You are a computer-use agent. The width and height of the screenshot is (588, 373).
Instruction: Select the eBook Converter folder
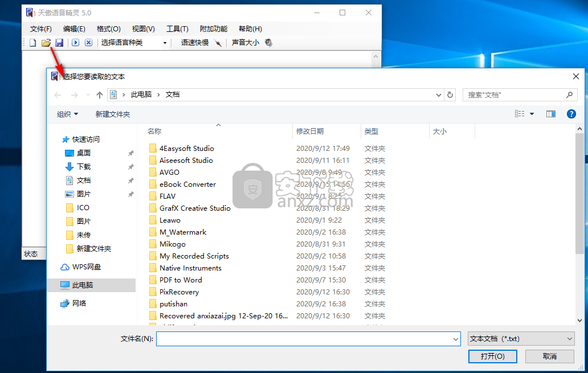(187, 185)
